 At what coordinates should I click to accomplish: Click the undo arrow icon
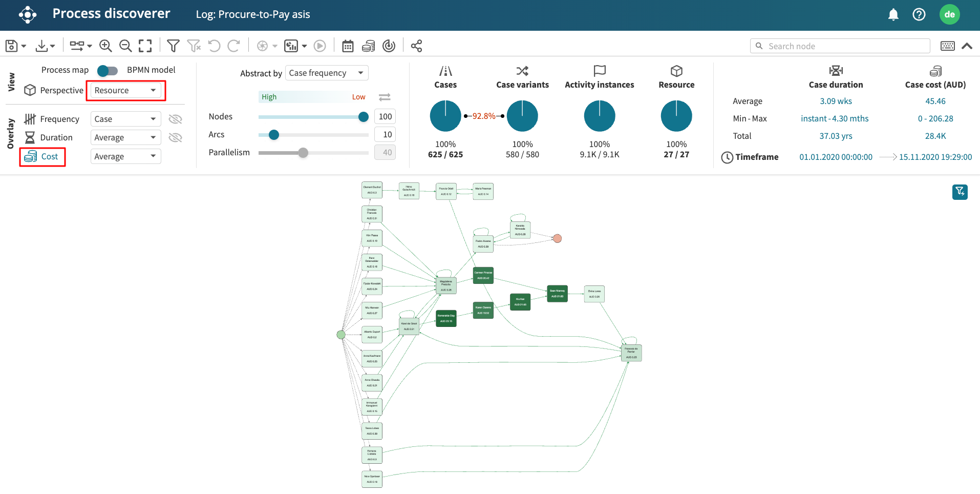click(x=214, y=46)
